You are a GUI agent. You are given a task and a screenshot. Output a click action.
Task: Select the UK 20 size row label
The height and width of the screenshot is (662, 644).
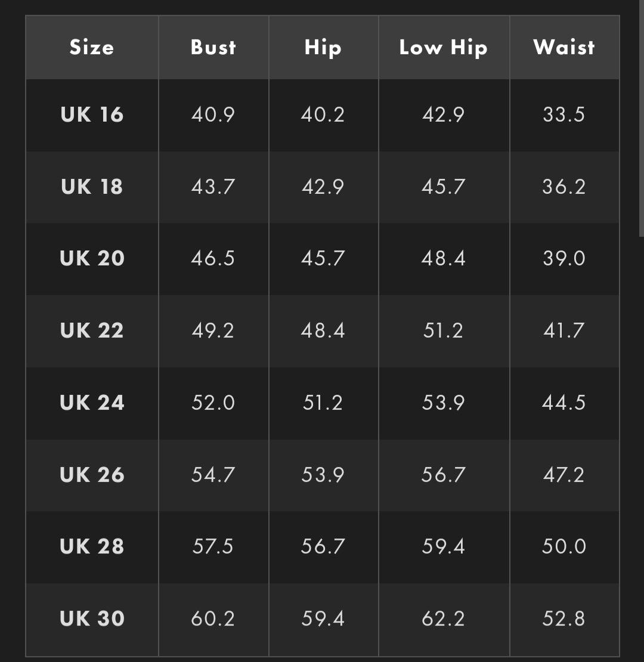click(92, 258)
